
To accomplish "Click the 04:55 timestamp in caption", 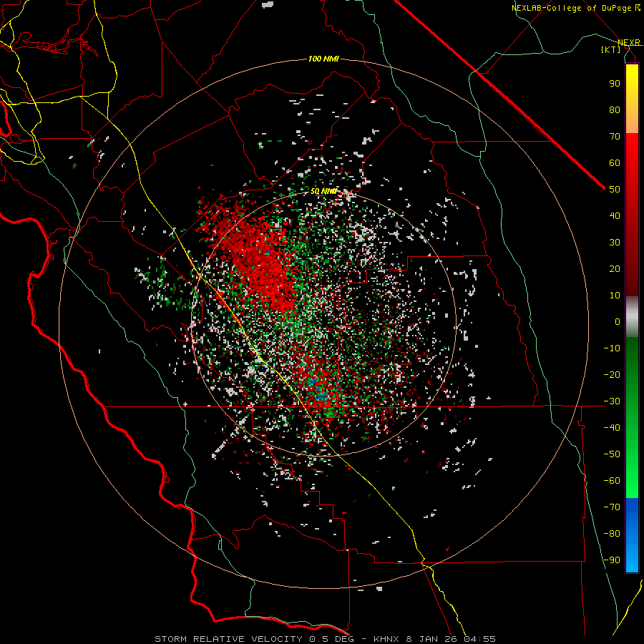I will pyautogui.click(x=479, y=639).
